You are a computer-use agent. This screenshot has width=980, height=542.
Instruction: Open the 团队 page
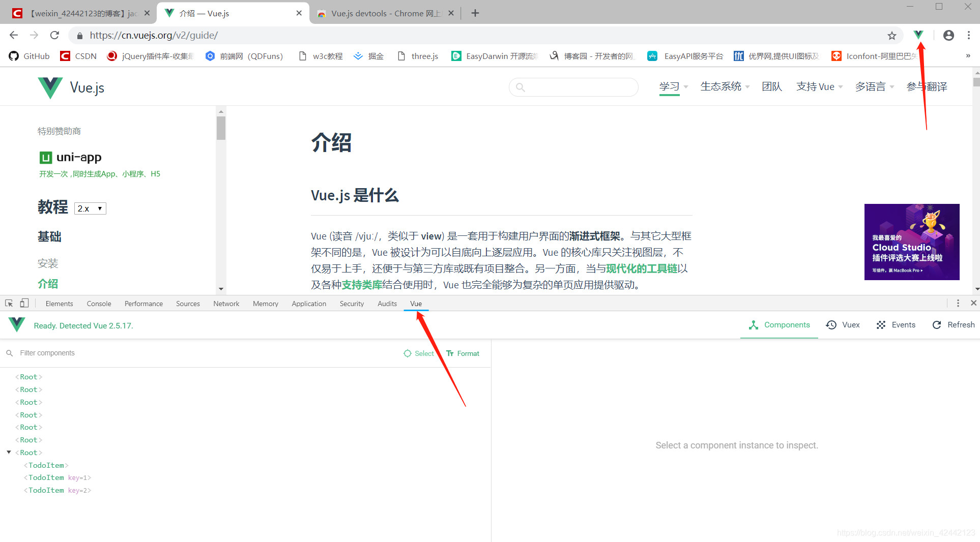coord(772,87)
